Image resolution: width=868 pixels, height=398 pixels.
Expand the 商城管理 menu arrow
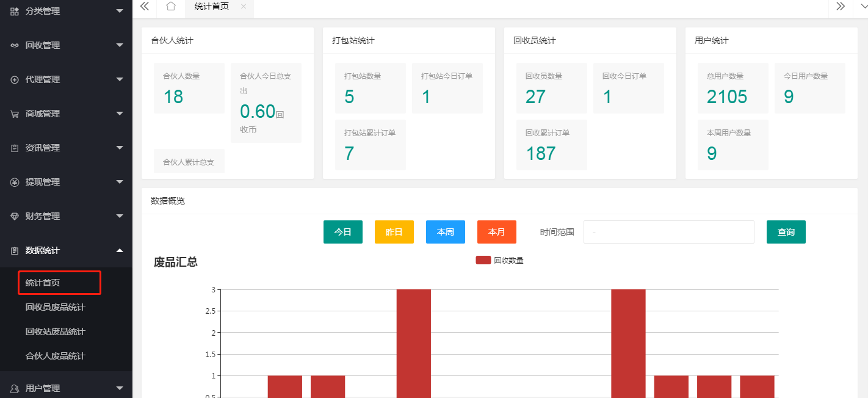coord(120,114)
